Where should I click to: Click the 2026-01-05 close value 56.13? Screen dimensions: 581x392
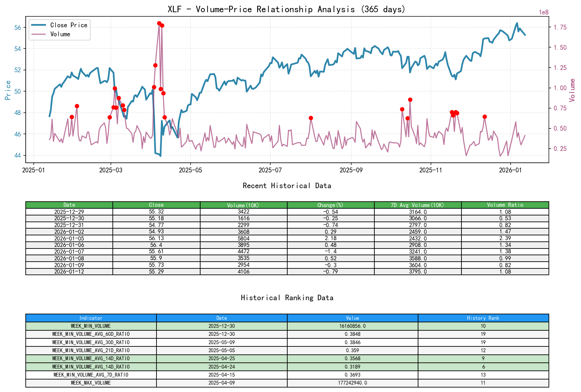pyautogui.click(x=157, y=238)
